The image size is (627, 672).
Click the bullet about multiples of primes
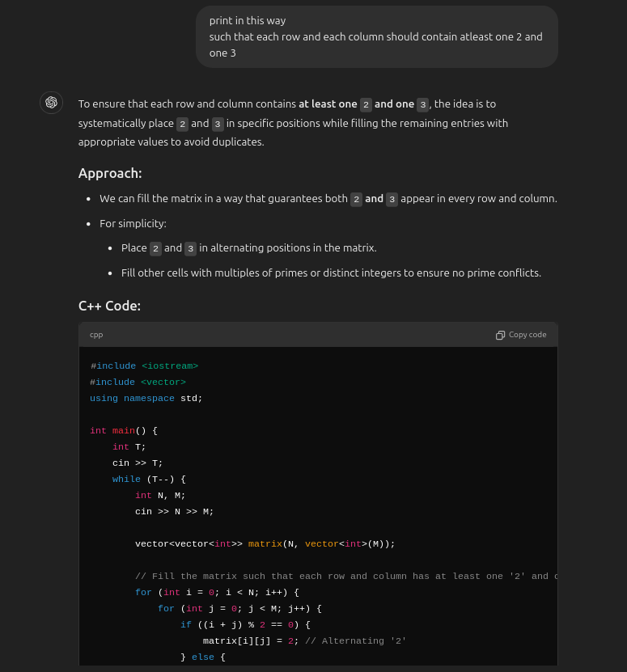[331, 273]
